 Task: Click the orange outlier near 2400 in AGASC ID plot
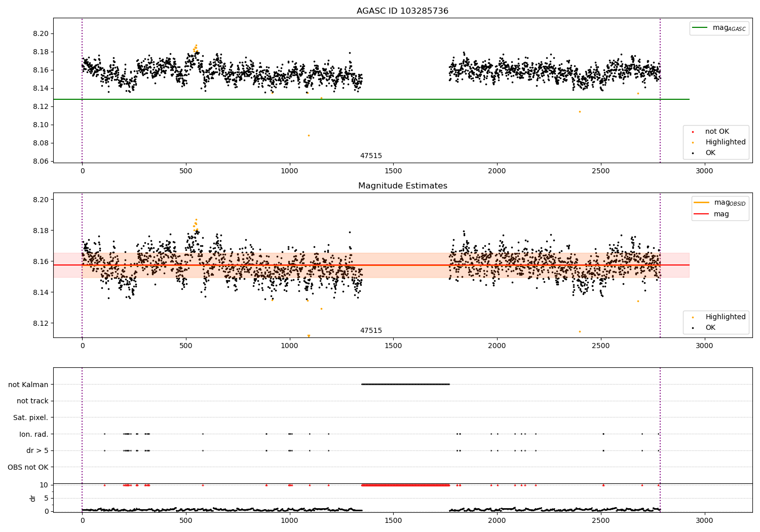point(580,111)
